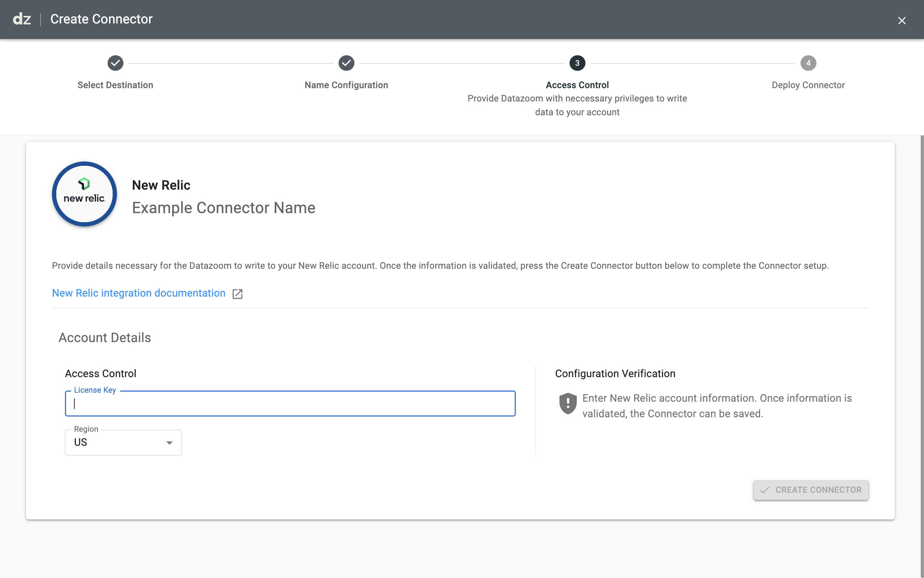Click the Access Control step label
The image size is (924, 578).
tap(577, 85)
